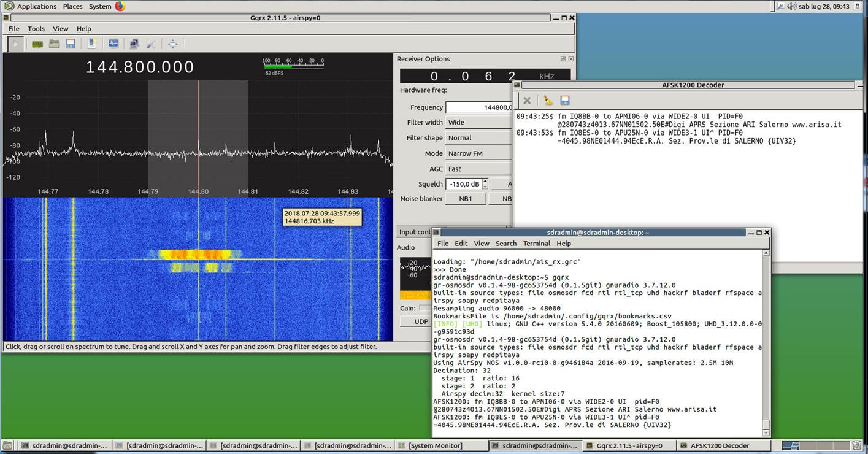Save settings with the floppy disk toolbar icon
868x454 pixels.
[71, 44]
